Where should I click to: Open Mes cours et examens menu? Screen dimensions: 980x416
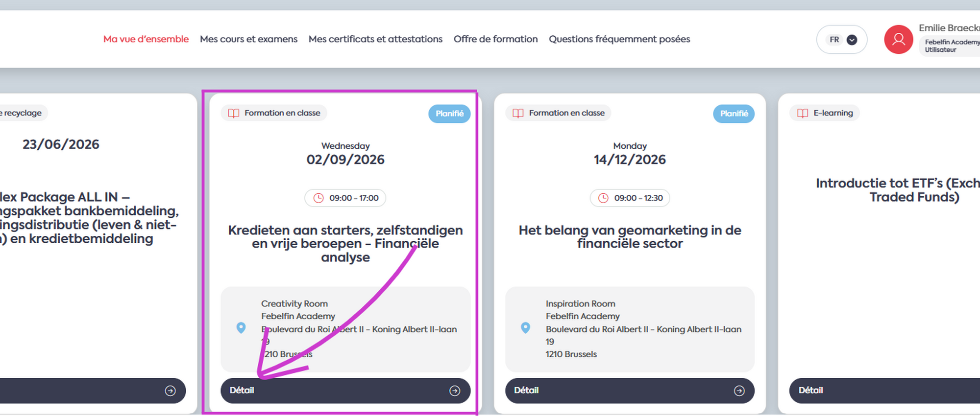click(248, 39)
